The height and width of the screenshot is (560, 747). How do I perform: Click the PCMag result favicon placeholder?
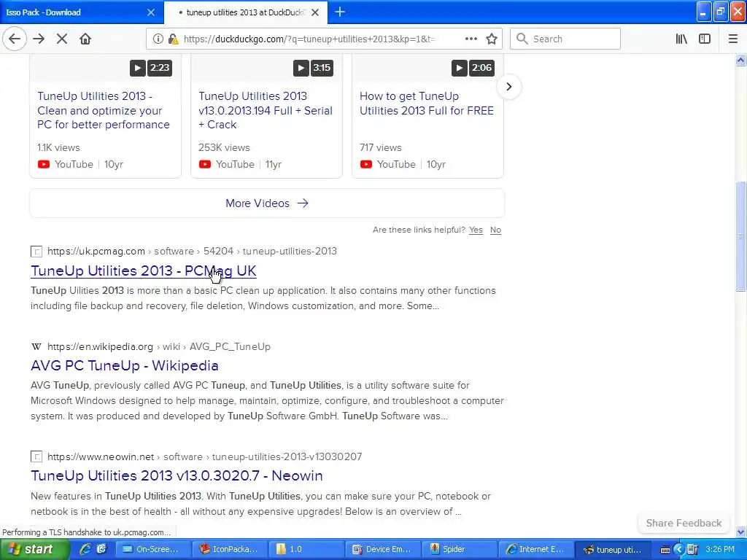pyautogui.click(x=36, y=251)
